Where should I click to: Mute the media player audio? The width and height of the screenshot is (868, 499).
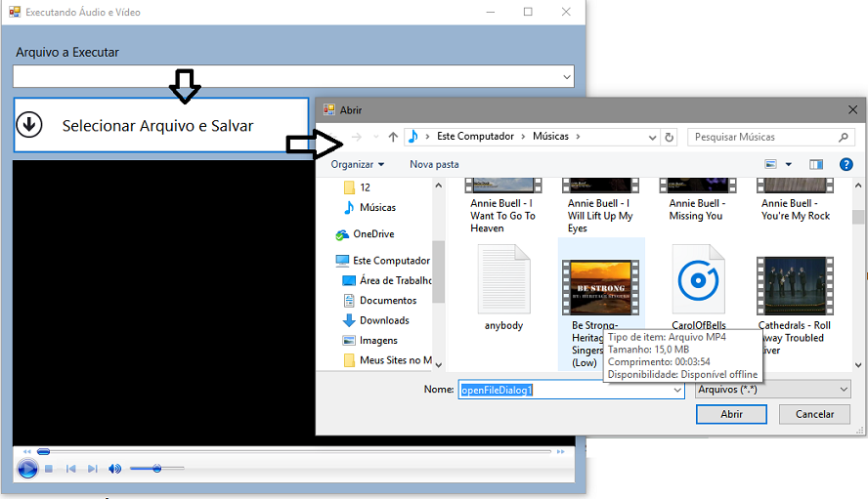click(114, 469)
